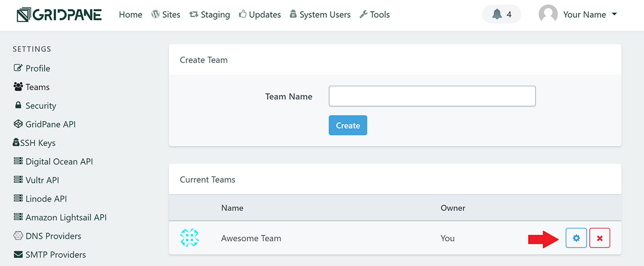Focus the Team Name input field
Screen dimensions: 644x266
click(432, 96)
